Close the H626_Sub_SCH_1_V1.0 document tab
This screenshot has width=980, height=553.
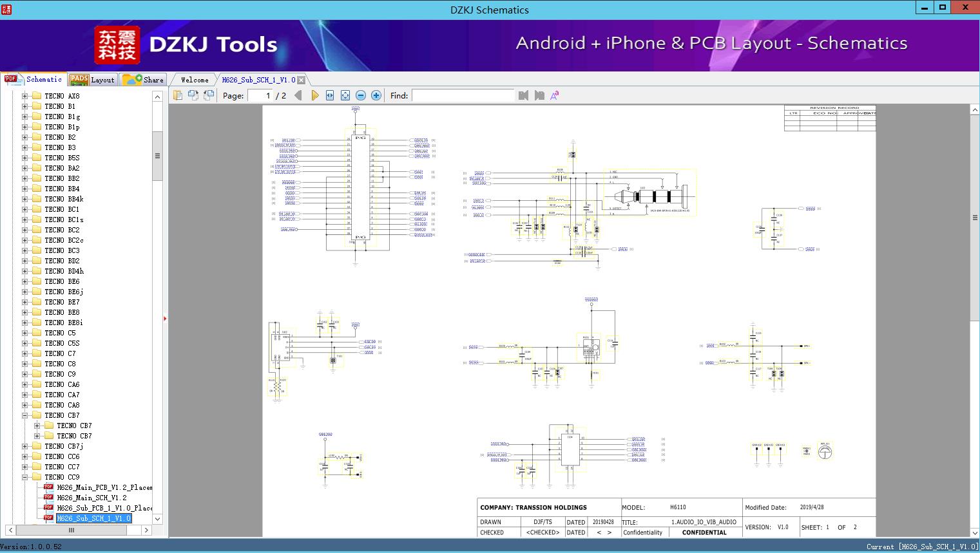click(301, 80)
